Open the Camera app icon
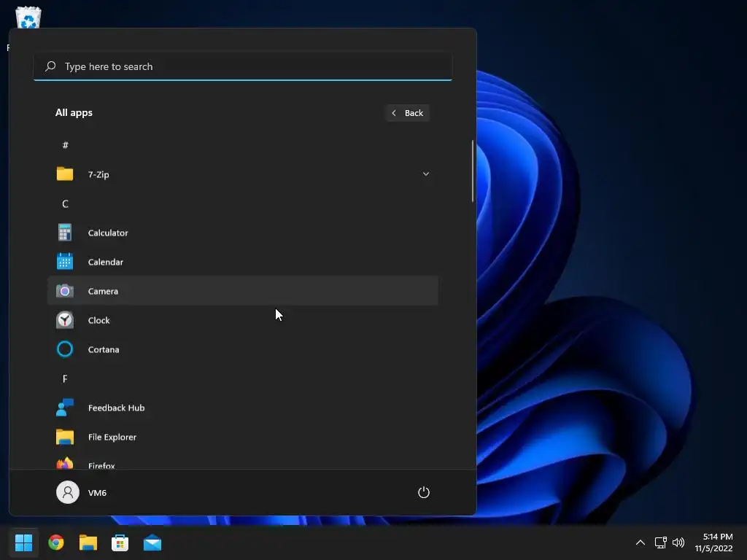 pos(65,290)
